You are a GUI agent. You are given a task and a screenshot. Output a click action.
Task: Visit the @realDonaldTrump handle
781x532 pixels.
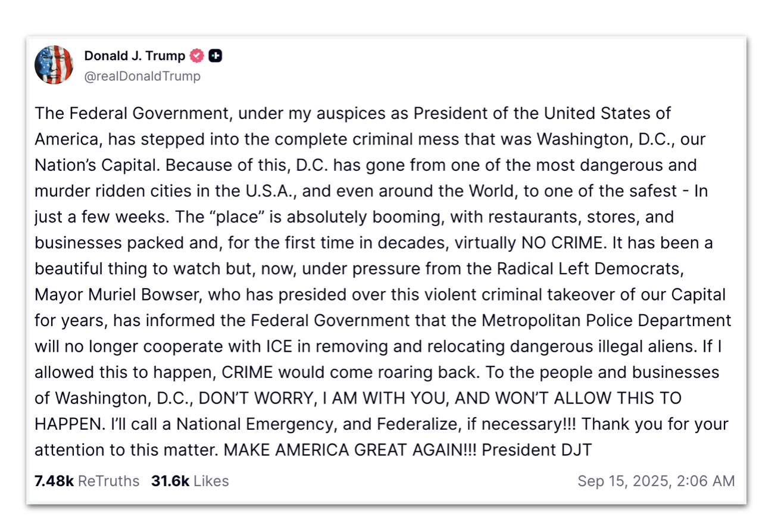142,76
